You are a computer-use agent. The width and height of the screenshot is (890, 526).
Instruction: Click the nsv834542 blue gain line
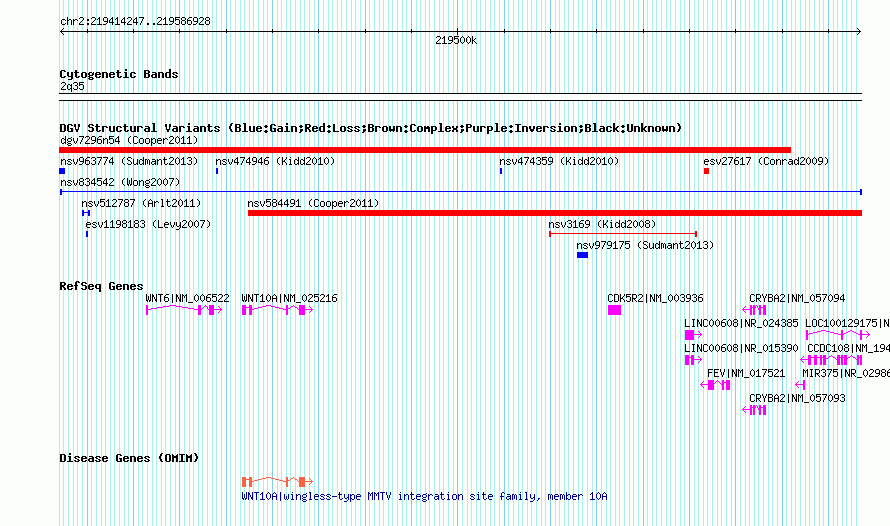(x=461, y=192)
